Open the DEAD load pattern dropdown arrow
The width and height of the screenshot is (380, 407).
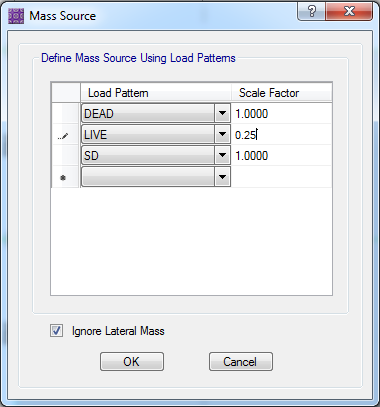click(x=222, y=113)
